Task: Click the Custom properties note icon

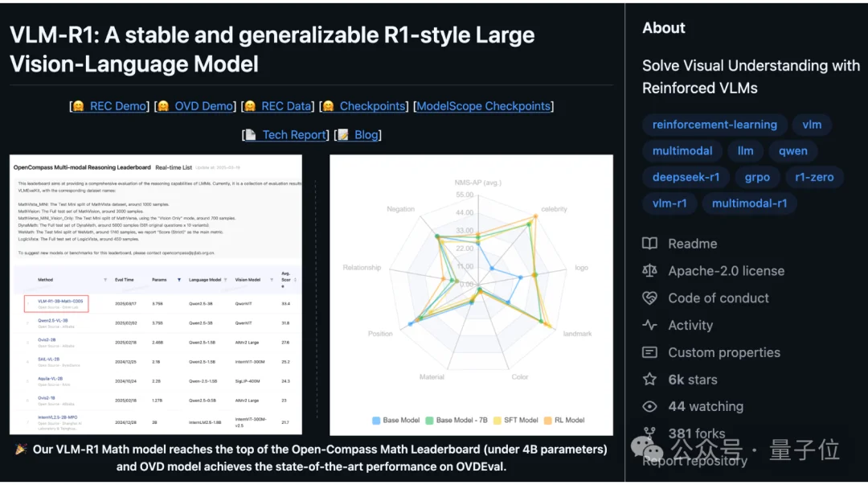Action: point(649,352)
